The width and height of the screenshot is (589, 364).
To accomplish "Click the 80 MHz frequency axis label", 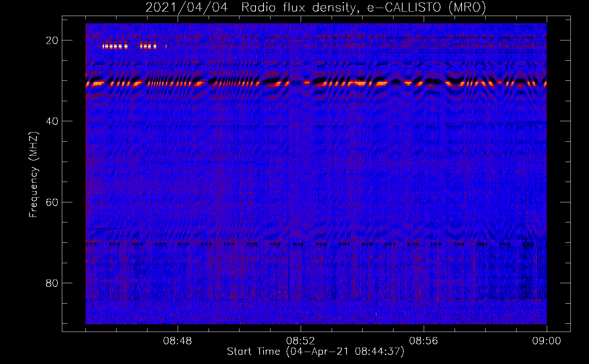I will 52,283.
